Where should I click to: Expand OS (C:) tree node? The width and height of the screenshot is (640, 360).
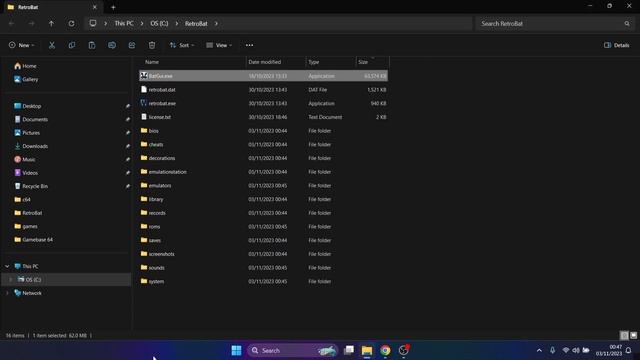tap(11, 280)
